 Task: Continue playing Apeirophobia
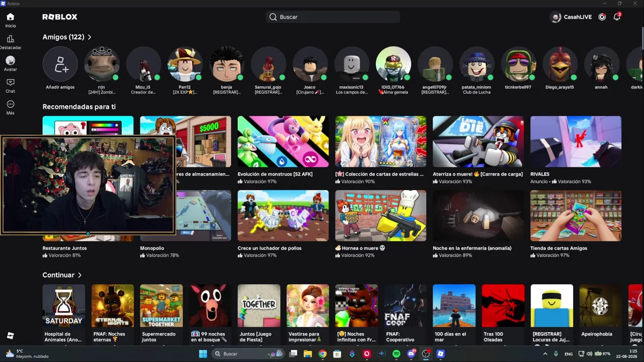[x=601, y=306]
